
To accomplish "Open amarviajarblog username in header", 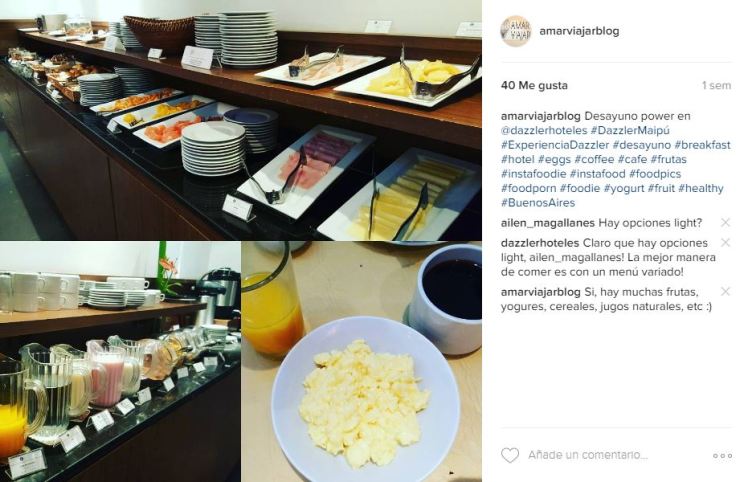I will (x=579, y=31).
